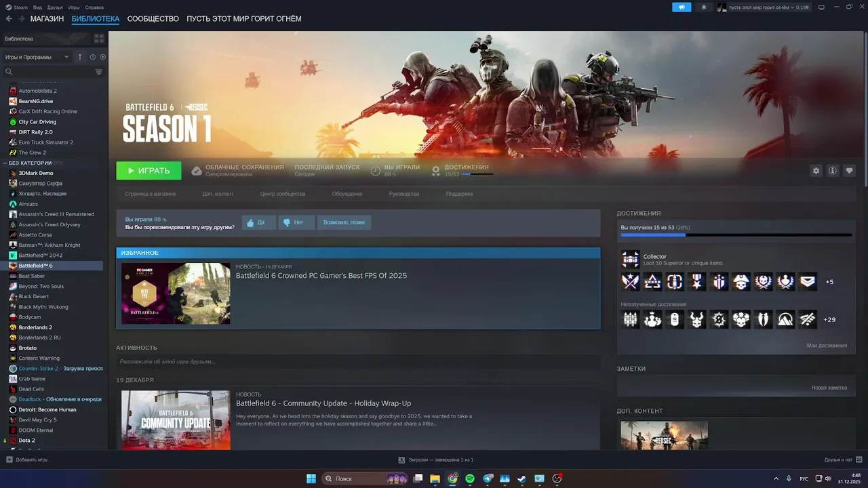Open the advanced library filter options
868x488 pixels.
99,72
